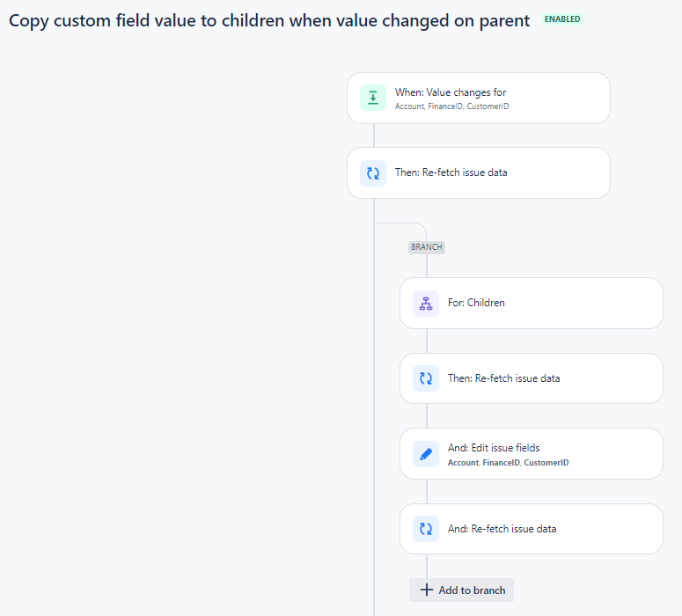This screenshot has width=682, height=616.
Task: Click the rule title "Copy custom field value to children"
Action: tap(269, 20)
